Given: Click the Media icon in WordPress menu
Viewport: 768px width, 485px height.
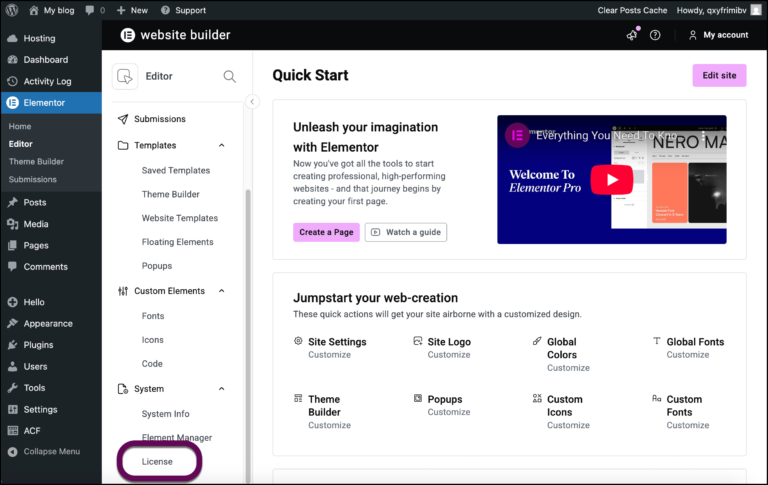Looking at the screenshot, I should pos(12,224).
